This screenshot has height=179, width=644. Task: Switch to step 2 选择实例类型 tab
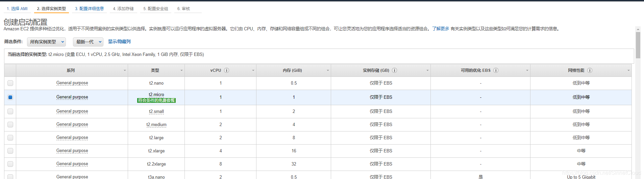point(51,9)
